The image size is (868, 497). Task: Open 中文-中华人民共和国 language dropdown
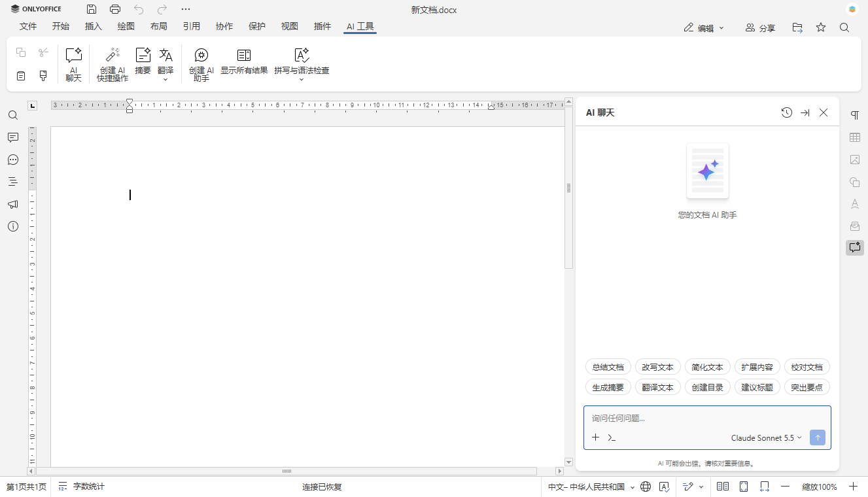pos(591,487)
